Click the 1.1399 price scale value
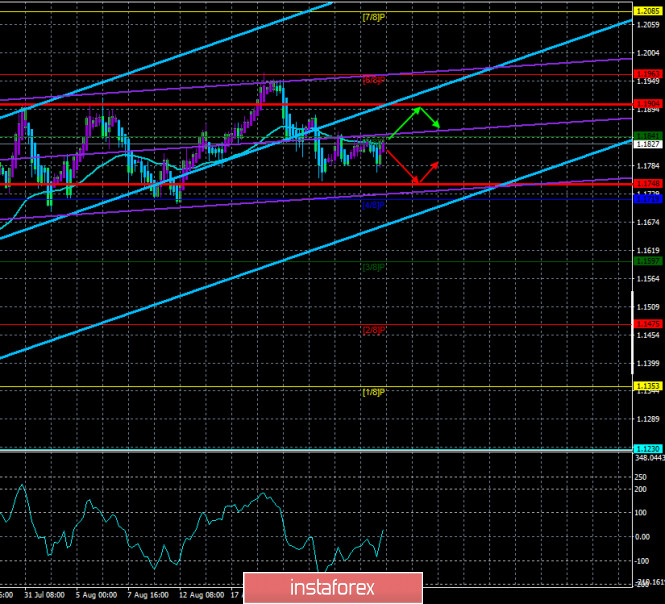 (x=648, y=364)
